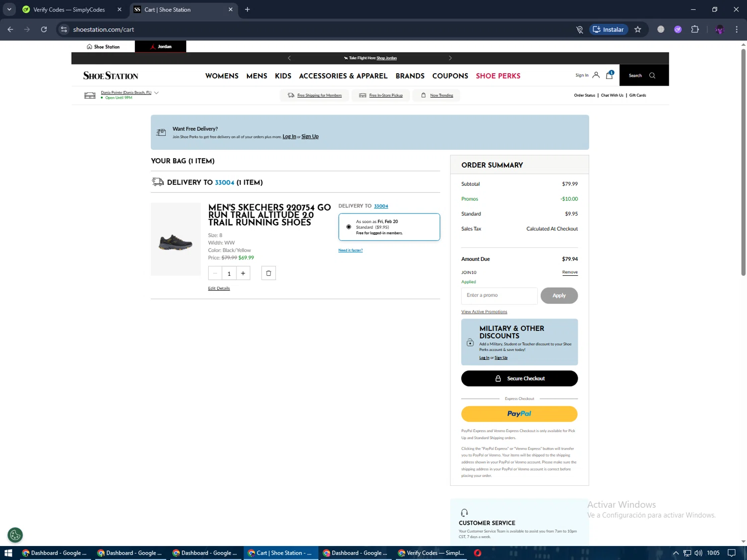This screenshot has width=747, height=560.
Task: Click the account profile icon
Action: tap(596, 75)
